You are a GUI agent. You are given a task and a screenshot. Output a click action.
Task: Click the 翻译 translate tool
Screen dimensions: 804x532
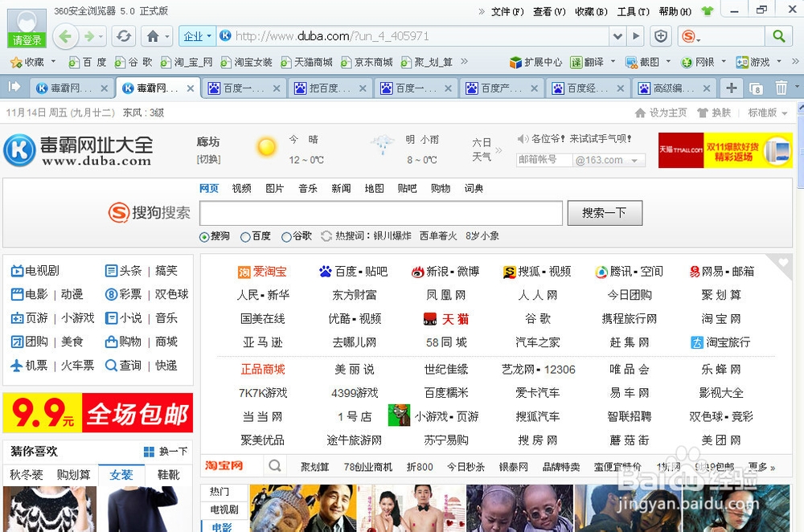coord(588,63)
